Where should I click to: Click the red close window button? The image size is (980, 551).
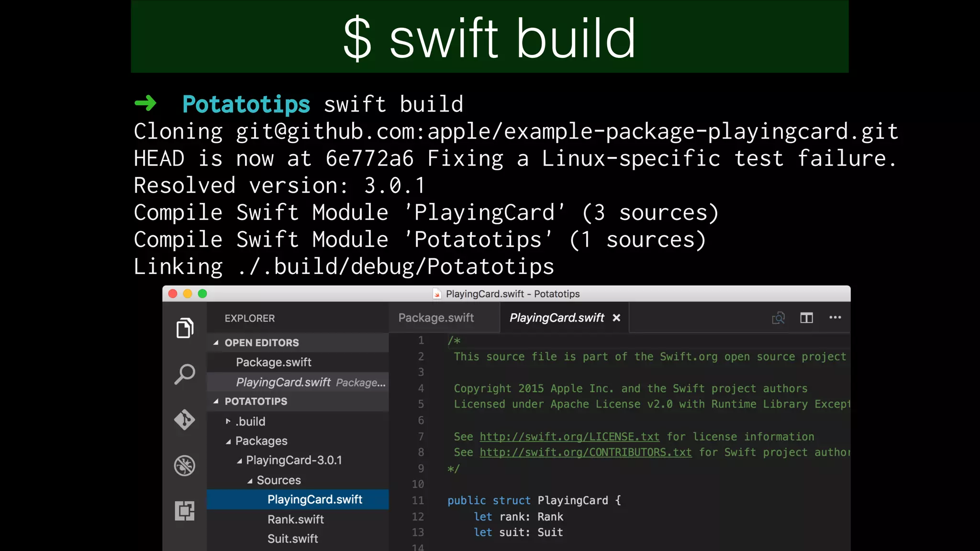click(x=173, y=294)
